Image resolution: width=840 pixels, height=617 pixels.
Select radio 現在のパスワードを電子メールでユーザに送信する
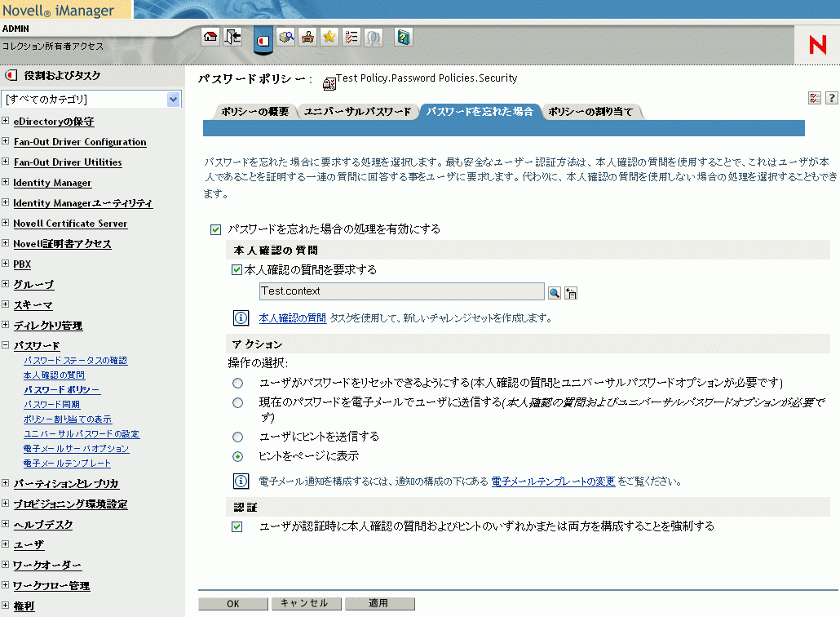(238, 402)
